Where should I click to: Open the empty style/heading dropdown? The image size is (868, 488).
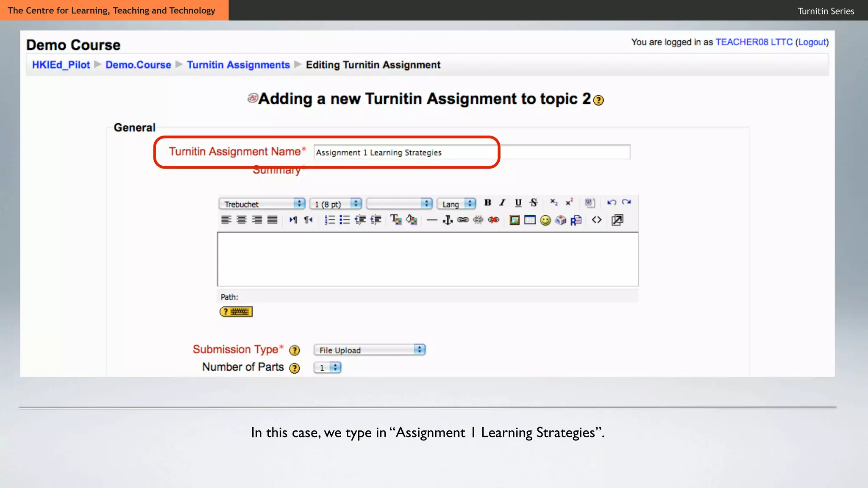pyautogui.click(x=399, y=204)
